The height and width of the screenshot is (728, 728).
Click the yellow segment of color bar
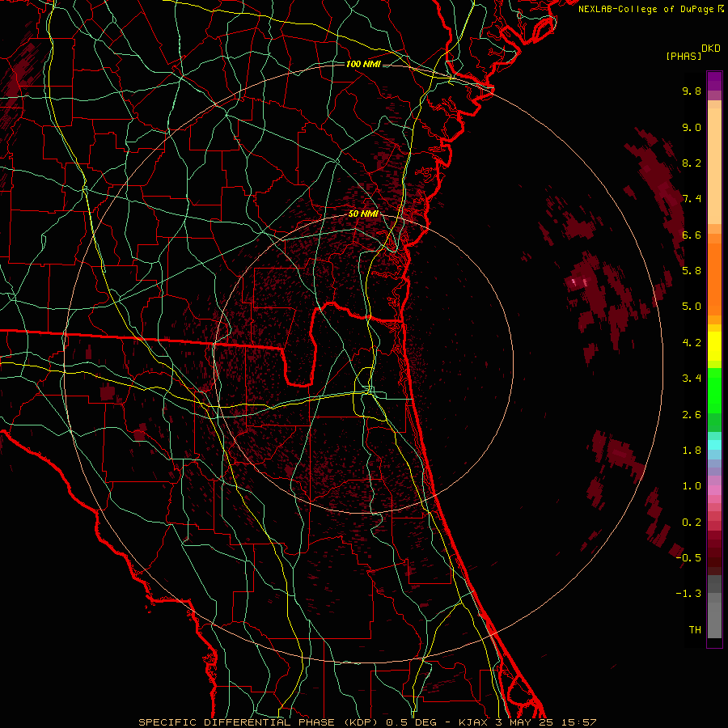click(x=714, y=346)
